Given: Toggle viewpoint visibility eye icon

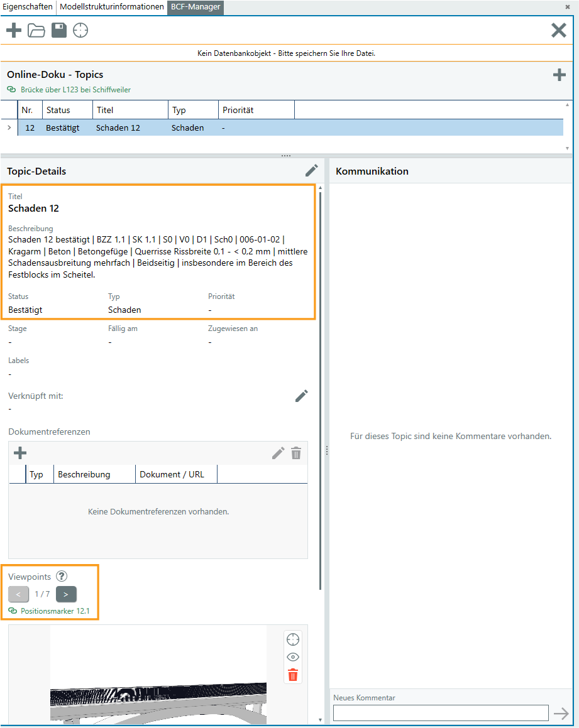Looking at the screenshot, I should (293, 657).
